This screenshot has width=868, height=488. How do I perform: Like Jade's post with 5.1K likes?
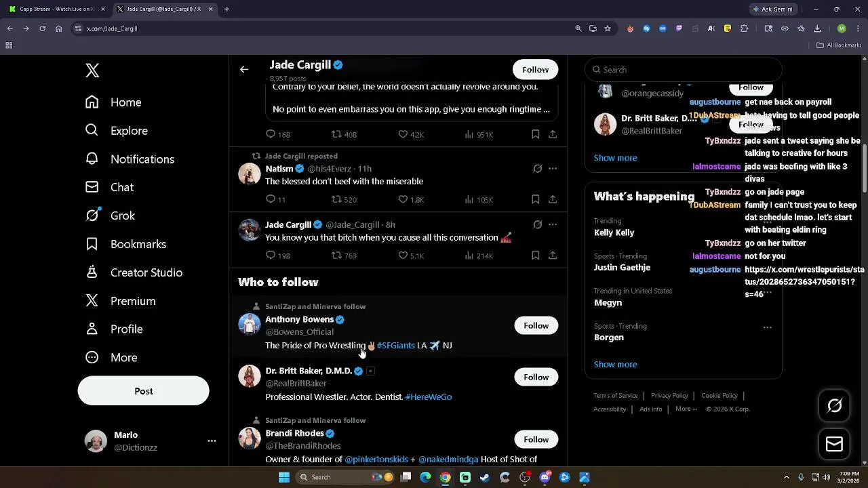403,256
